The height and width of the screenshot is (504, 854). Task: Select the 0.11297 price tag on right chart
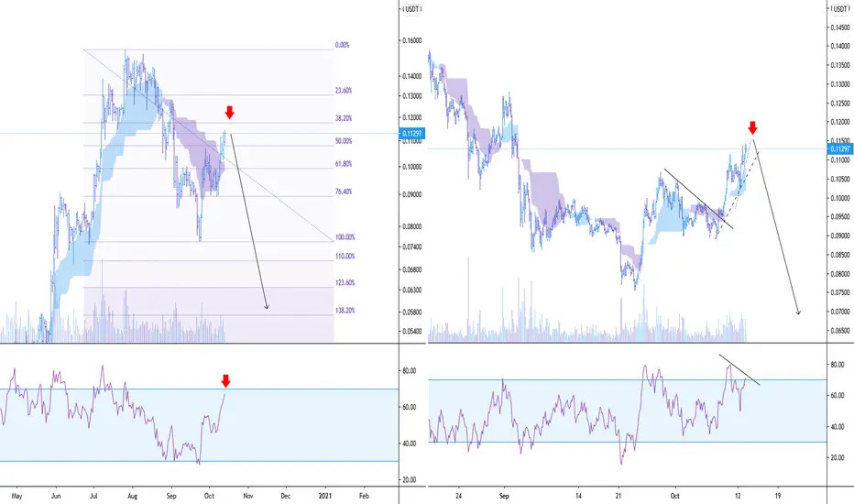[x=840, y=148]
